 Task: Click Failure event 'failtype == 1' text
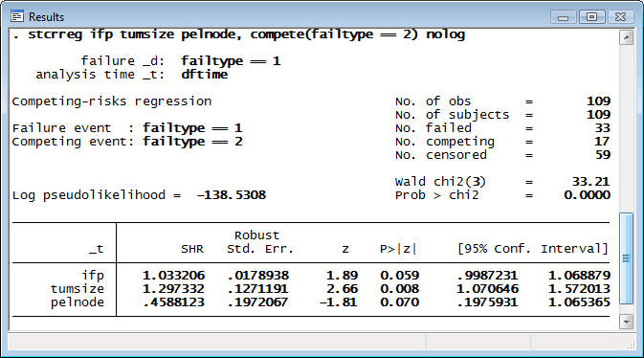point(192,128)
